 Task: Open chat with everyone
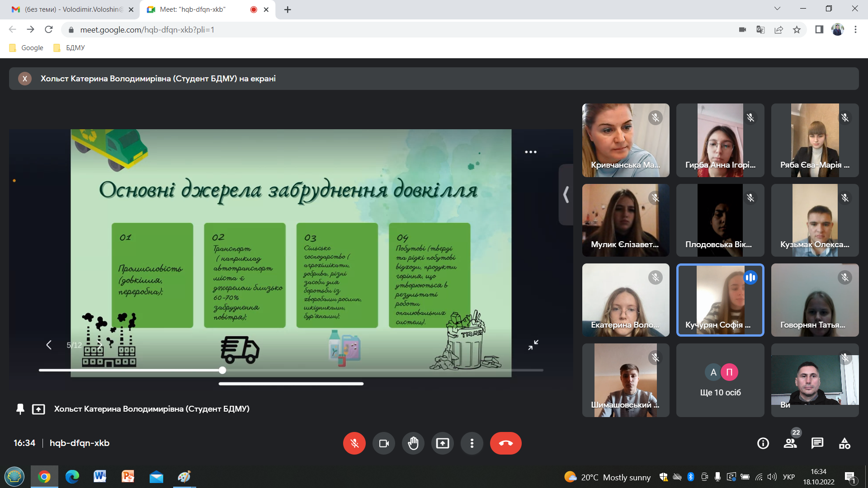point(817,443)
